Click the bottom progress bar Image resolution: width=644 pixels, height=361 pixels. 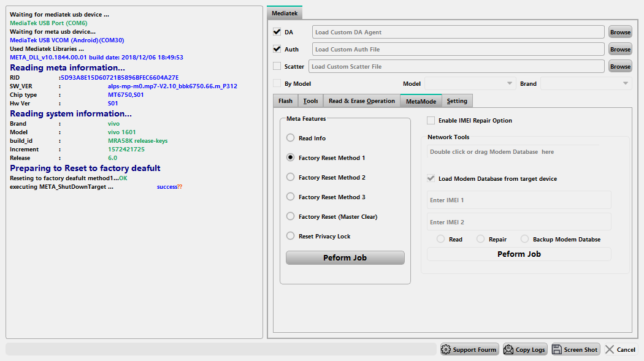click(221, 349)
